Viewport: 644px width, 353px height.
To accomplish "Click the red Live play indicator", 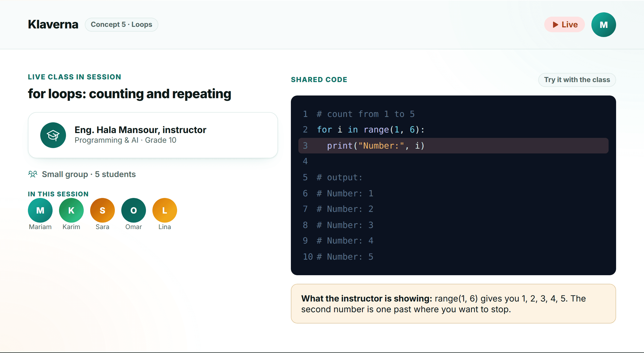I will (x=565, y=25).
